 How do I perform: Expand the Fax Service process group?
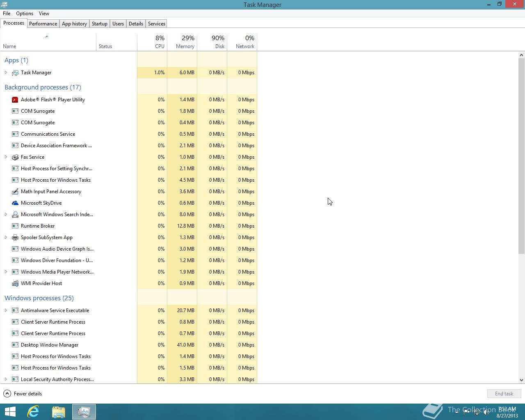click(6, 157)
